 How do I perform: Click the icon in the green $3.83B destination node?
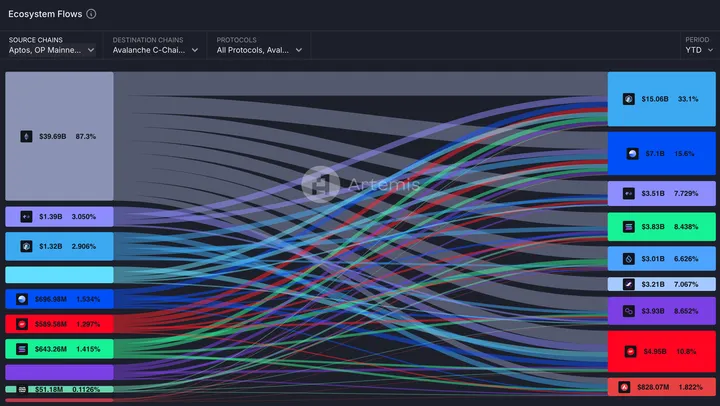(629, 227)
